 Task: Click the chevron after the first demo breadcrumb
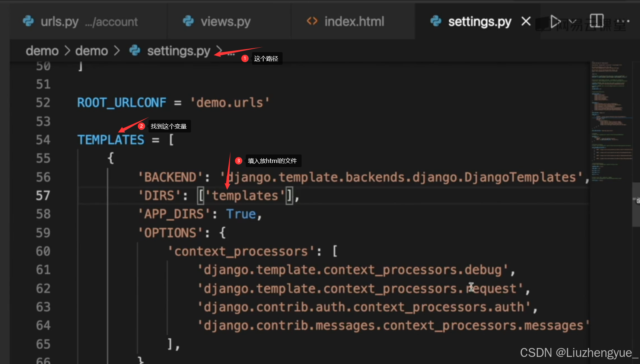coord(67,51)
